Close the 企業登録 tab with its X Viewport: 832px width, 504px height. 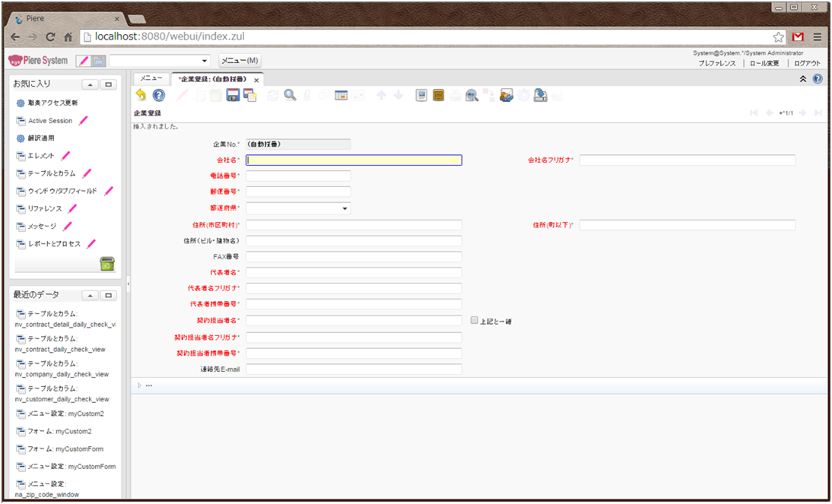[x=256, y=80]
